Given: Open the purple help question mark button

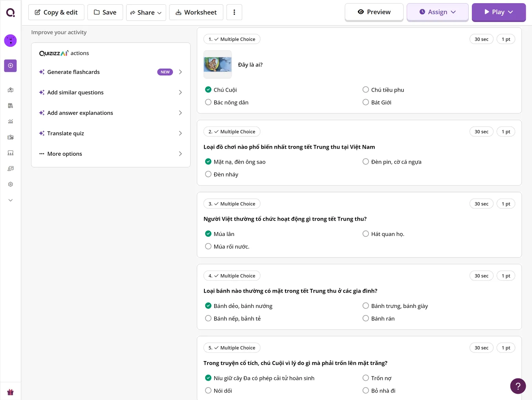Looking at the screenshot, I should (x=518, y=386).
